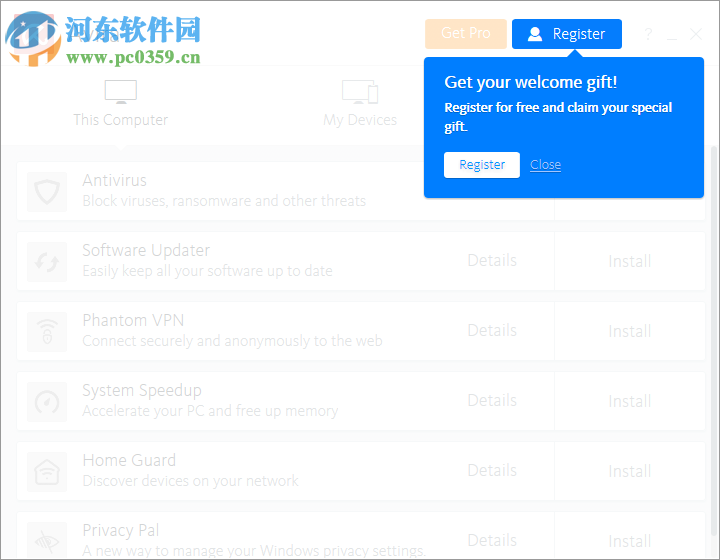Dismiss the welcome gift popup via Close link
Image resolution: width=720 pixels, height=560 pixels.
point(546,165)
